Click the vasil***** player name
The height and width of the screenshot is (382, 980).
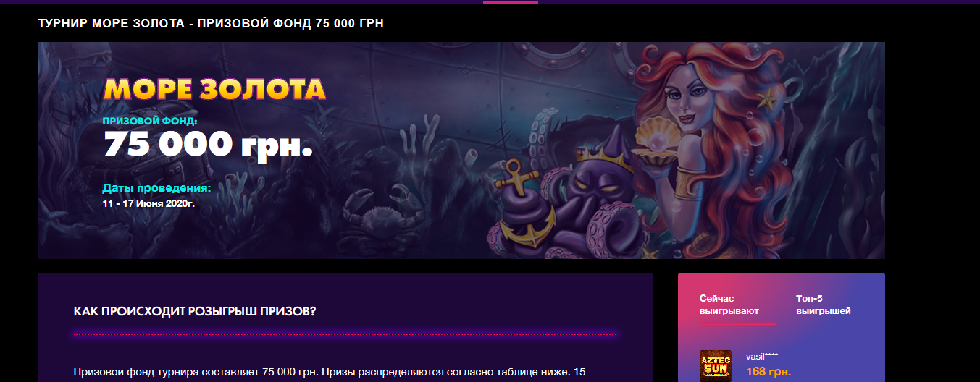[762, 356]
